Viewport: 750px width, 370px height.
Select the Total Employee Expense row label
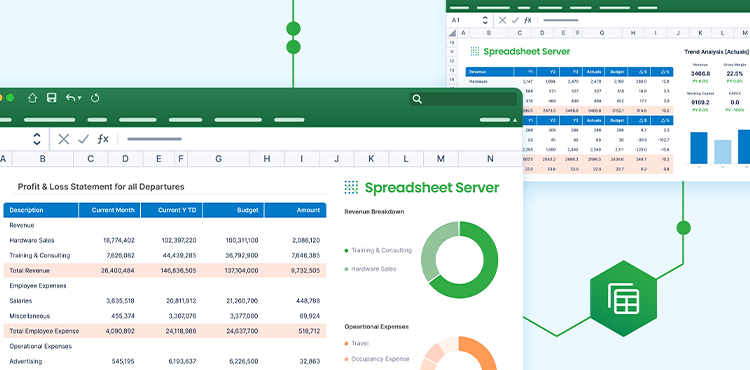[44, 331]
